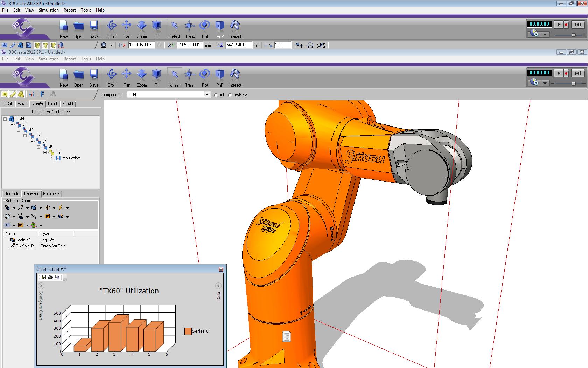Open the Tools menu in the front window
588x368 pixels.
click(x=86, y=59)
